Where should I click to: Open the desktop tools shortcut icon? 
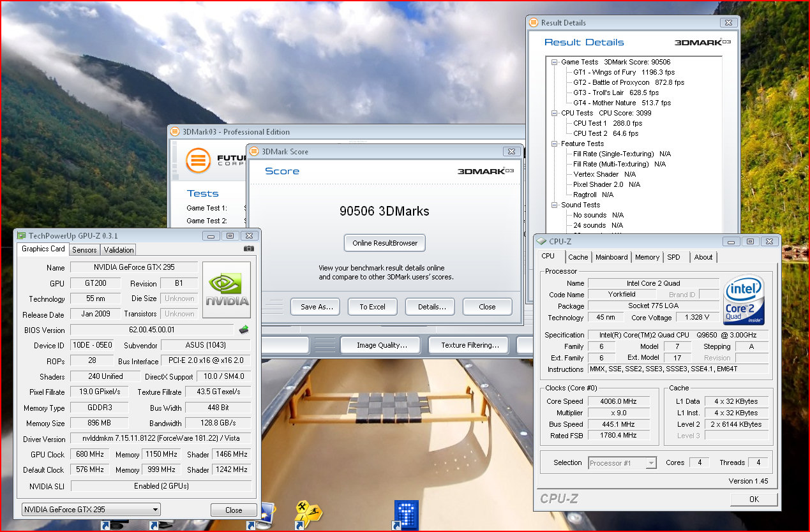pyautogui.click(x=308, y=512)
